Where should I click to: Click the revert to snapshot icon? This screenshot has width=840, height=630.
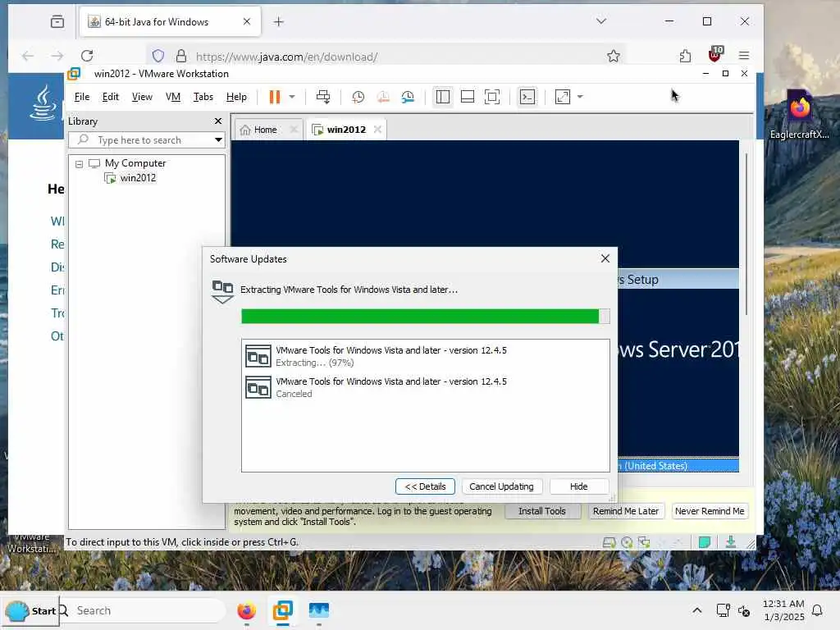[x=383, y=97]
